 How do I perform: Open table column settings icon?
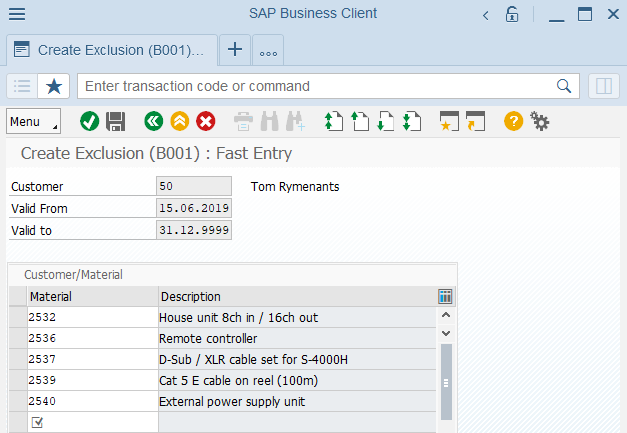pyautogui.click(x=445, y=297)
